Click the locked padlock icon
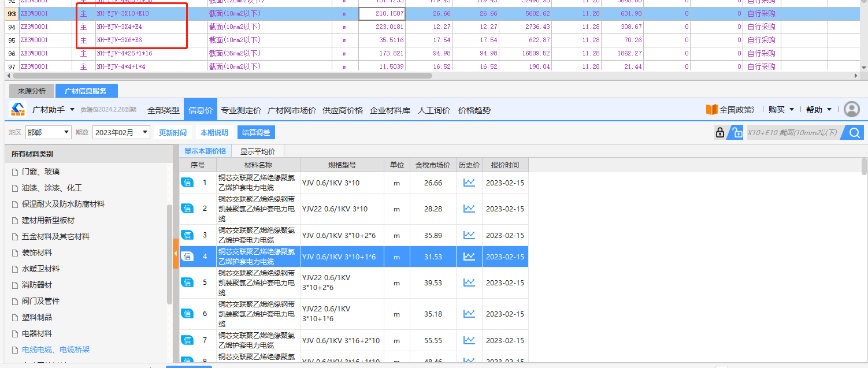Screen dimensions: 868x368 [720, 132]
